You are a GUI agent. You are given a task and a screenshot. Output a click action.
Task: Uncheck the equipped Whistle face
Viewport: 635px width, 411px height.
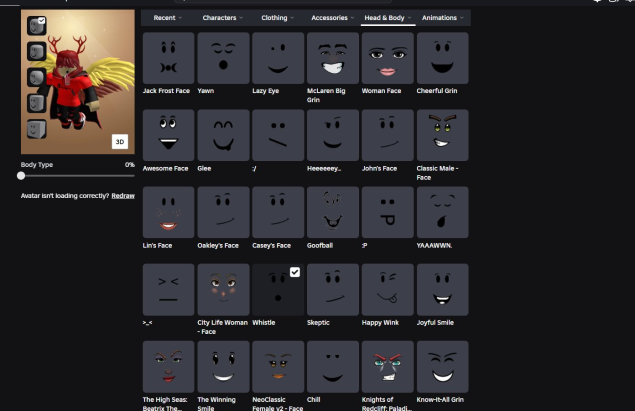[278, 289]
